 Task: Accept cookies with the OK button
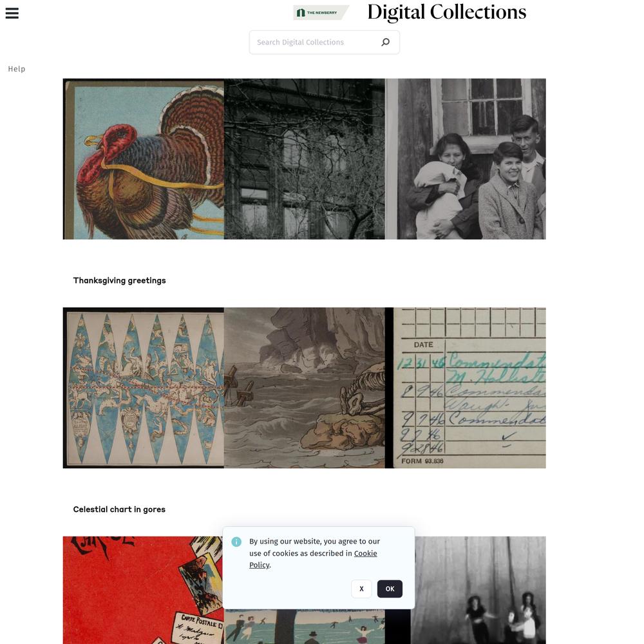click(390, 589)
